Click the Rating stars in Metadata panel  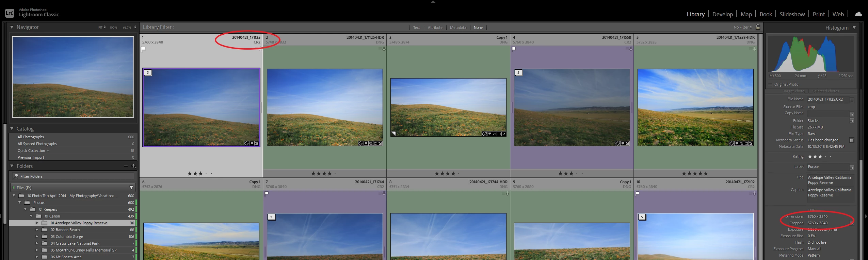pyautogui.click(x=819, y=157)
